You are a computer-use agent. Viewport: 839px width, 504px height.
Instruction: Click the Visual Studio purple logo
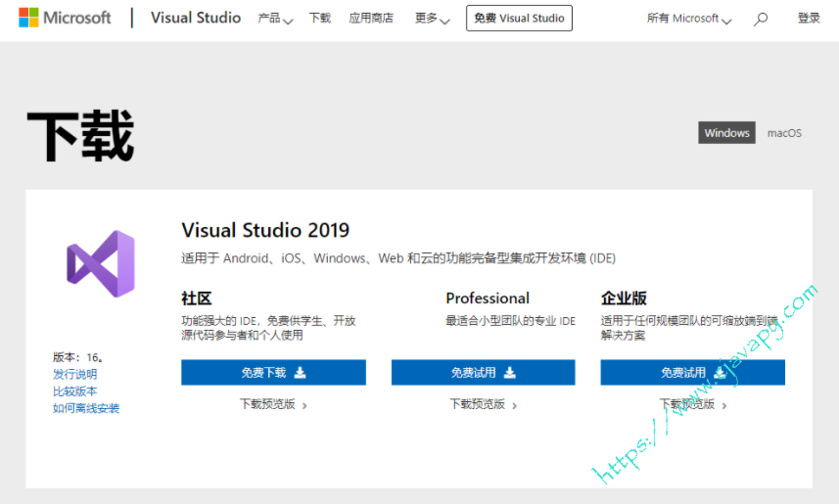[101, 264]
